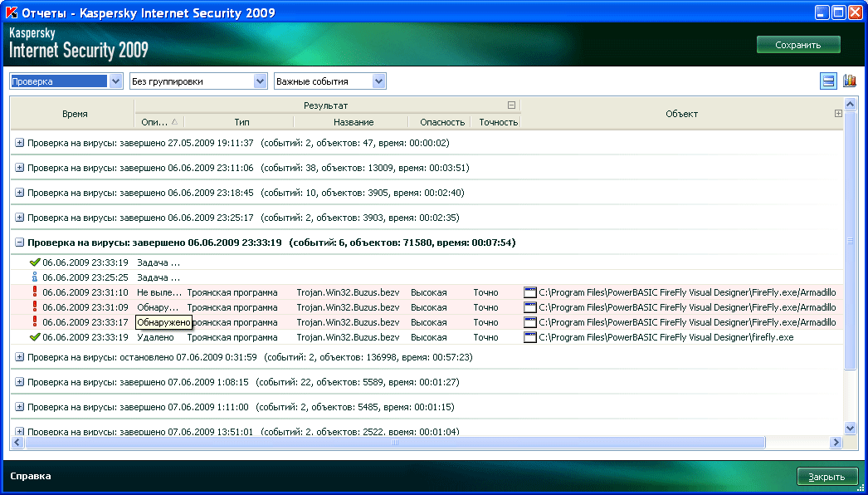Image resolution: width=868 pixels, height=495 pixels.
Task: Expand the scan completed 07.06.2009 1:11:00
Action: pyautogui.click(x=19, y=408)
